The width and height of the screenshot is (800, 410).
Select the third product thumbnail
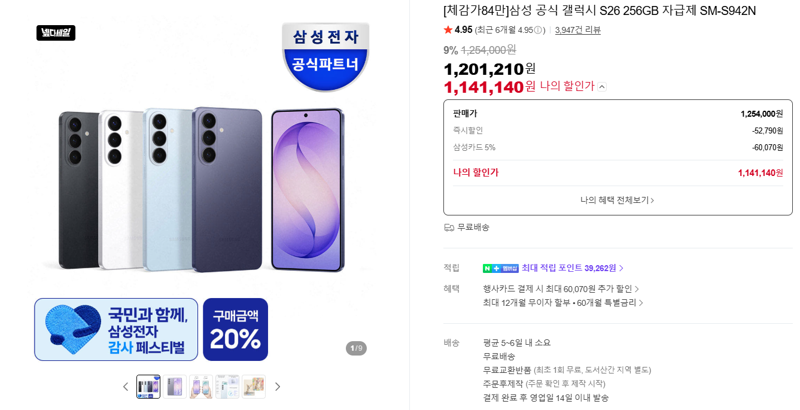pos(201,387)
